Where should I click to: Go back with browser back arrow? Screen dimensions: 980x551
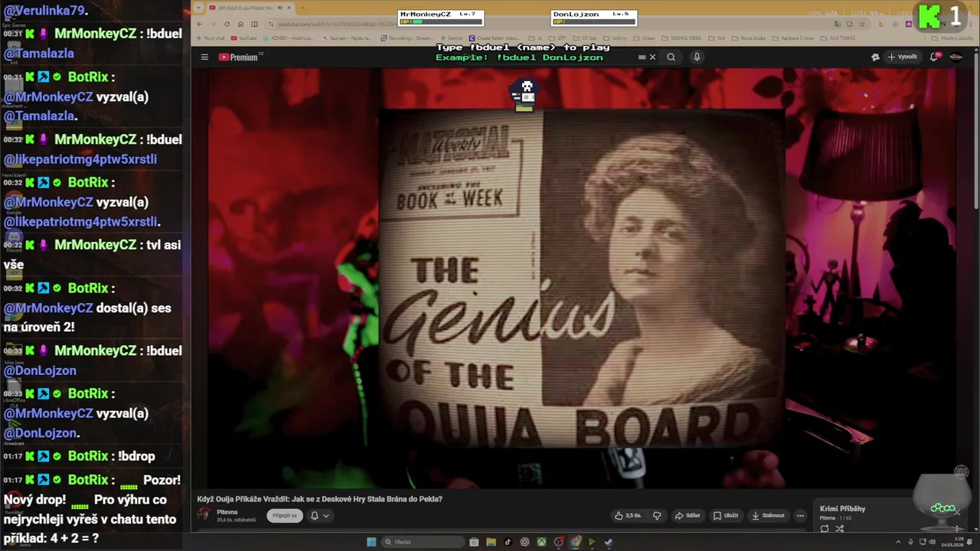(199, 24)
